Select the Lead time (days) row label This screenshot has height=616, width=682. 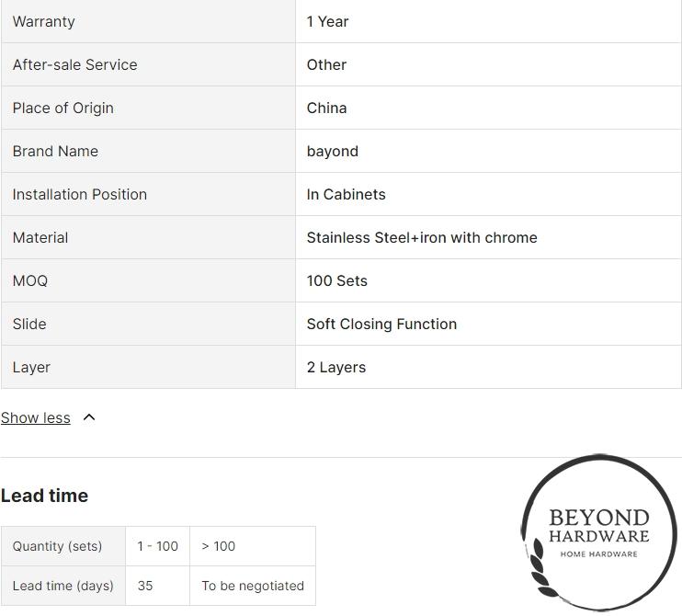[x=63, y=586]
